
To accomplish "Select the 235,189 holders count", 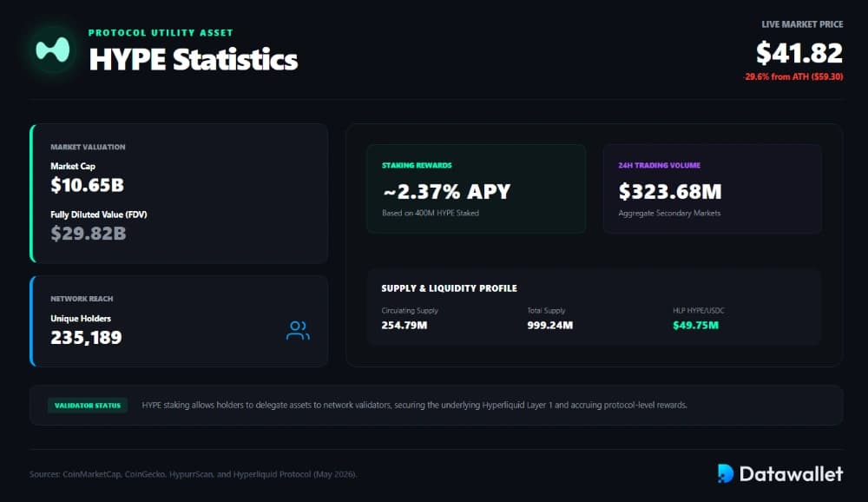I will click(86, 338).
